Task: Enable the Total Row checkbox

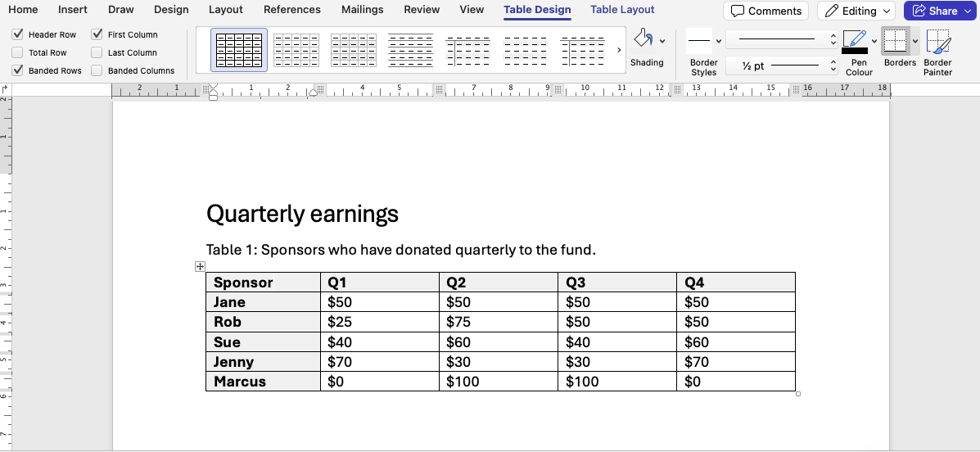Action: [17, 52]
